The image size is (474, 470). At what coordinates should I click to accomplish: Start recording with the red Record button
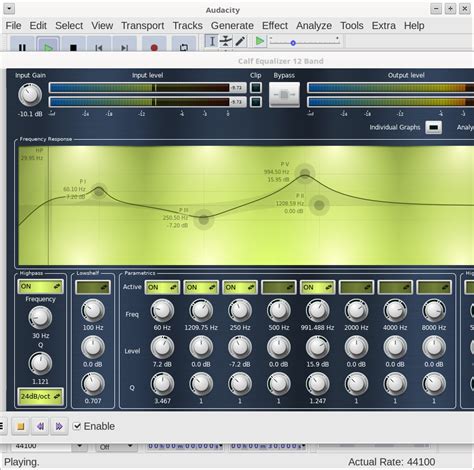[x=154, y=45]
